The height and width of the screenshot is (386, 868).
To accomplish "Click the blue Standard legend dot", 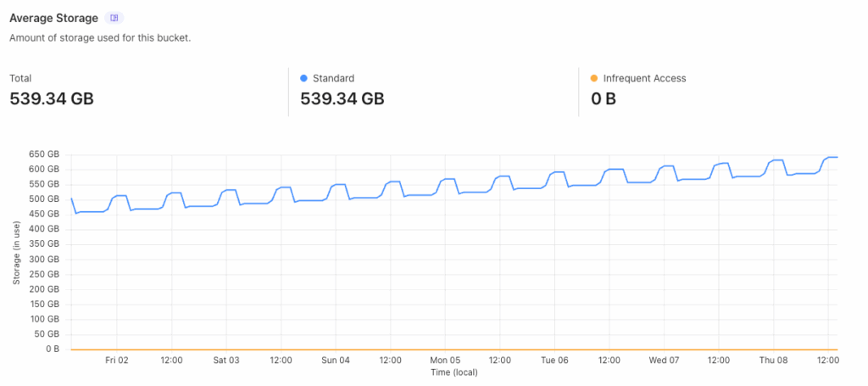I will (x=304, y=78).
